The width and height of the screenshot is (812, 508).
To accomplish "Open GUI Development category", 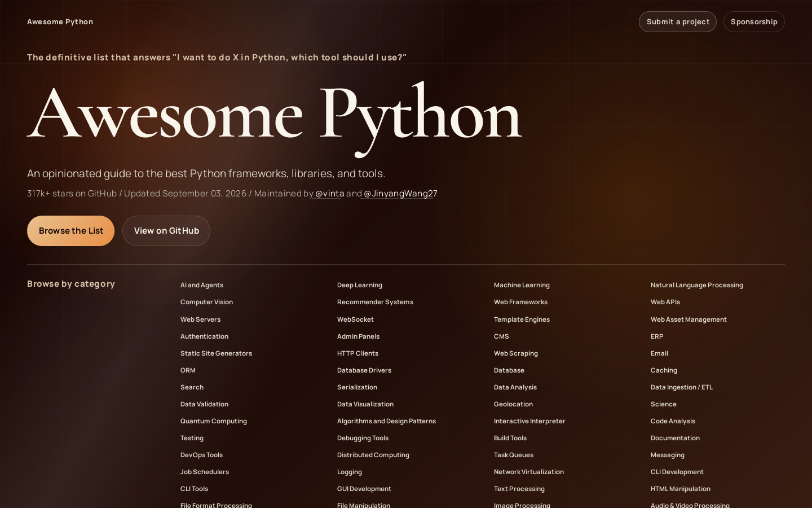I will point(364,489).
